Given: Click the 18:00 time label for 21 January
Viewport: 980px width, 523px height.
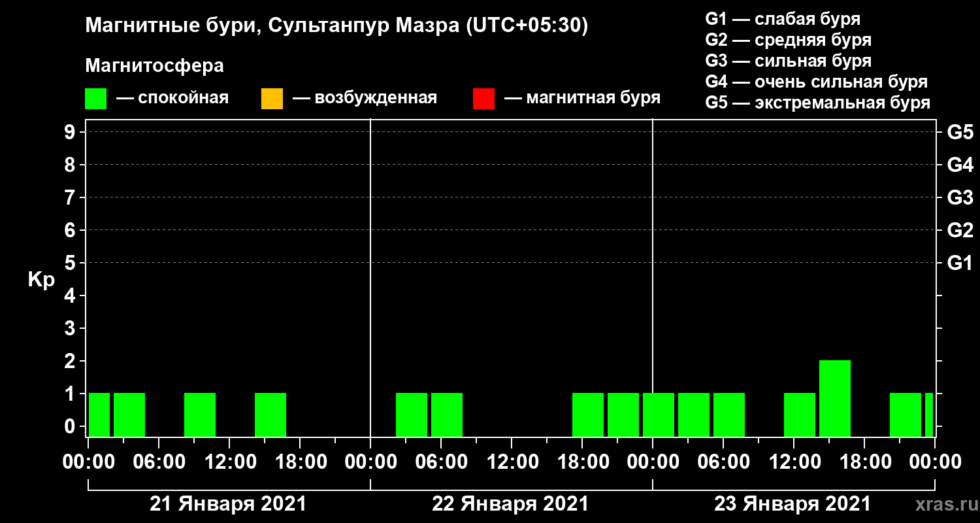Looking at the screenshot, I should (x=300, y=462).
